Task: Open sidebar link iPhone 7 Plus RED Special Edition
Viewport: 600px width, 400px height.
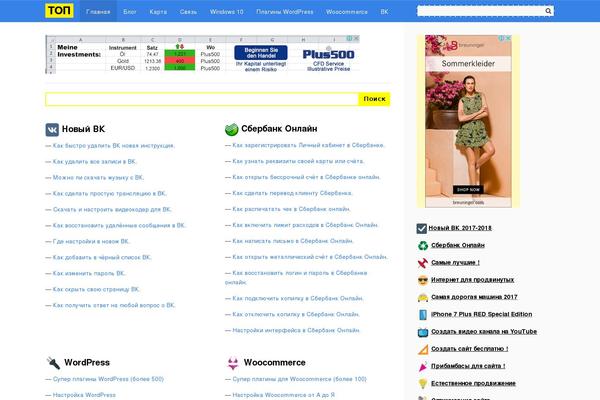Action: click(481, 314)
